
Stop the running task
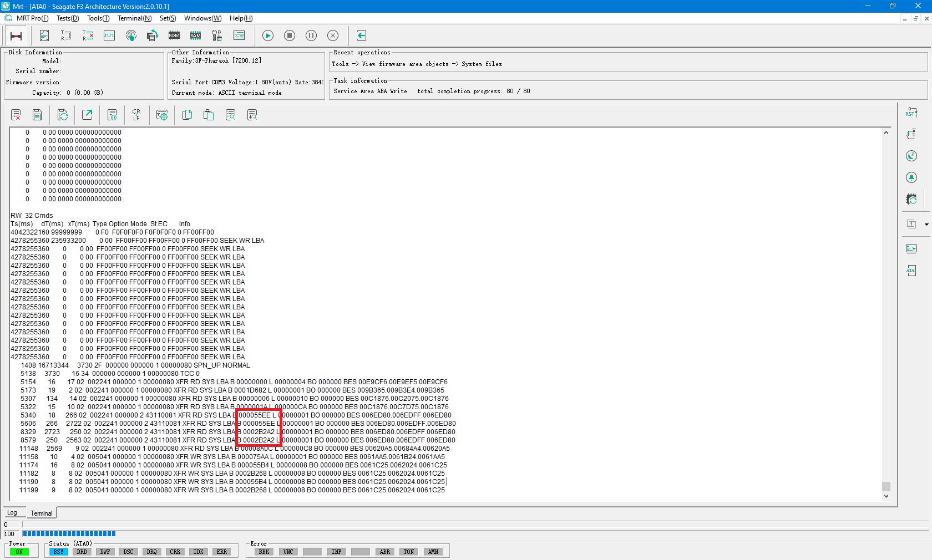(x=290, y=35)
